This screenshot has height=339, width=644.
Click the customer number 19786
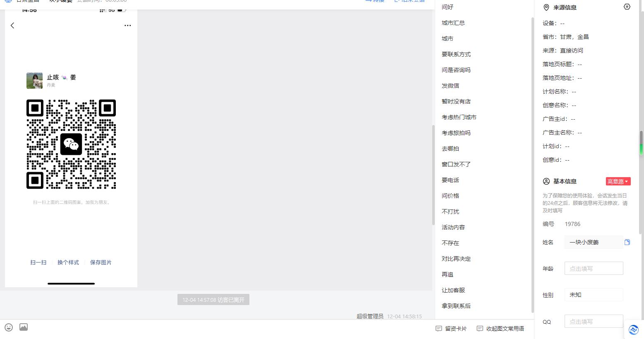pos(572,224)
